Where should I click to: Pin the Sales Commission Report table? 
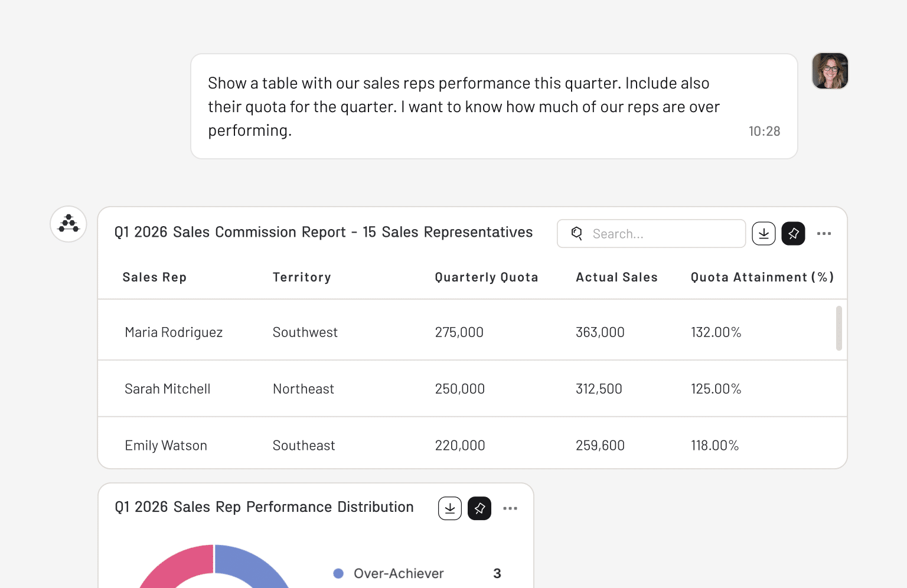793,234
